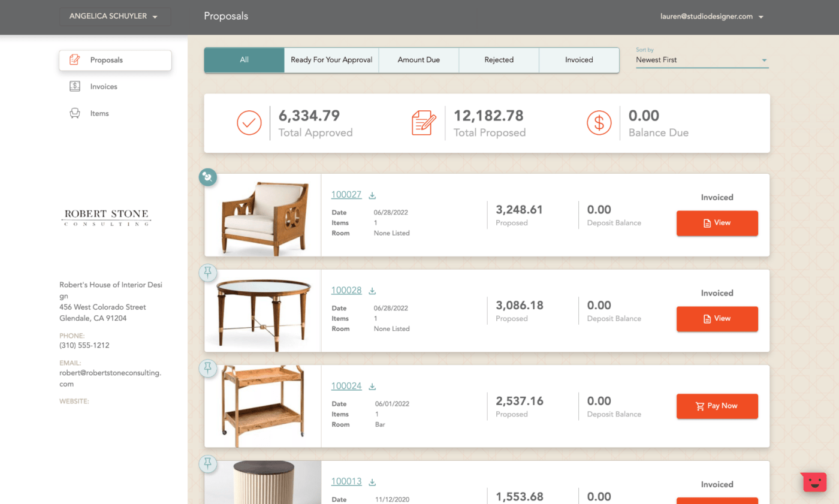Click the Proposals page header title
The width and height of the screenshot is (839, 504).
[x=226, y=16]
